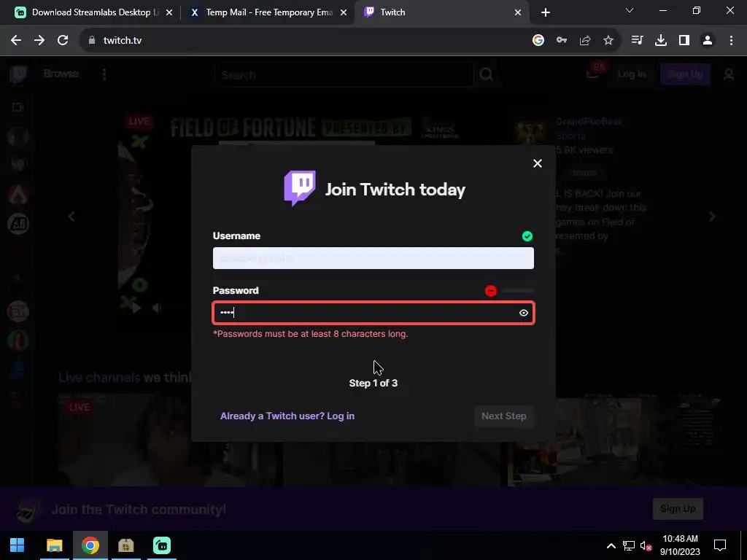Reload the twitch.tv page
Screen dimensions: 747x560
click(63, 41)
